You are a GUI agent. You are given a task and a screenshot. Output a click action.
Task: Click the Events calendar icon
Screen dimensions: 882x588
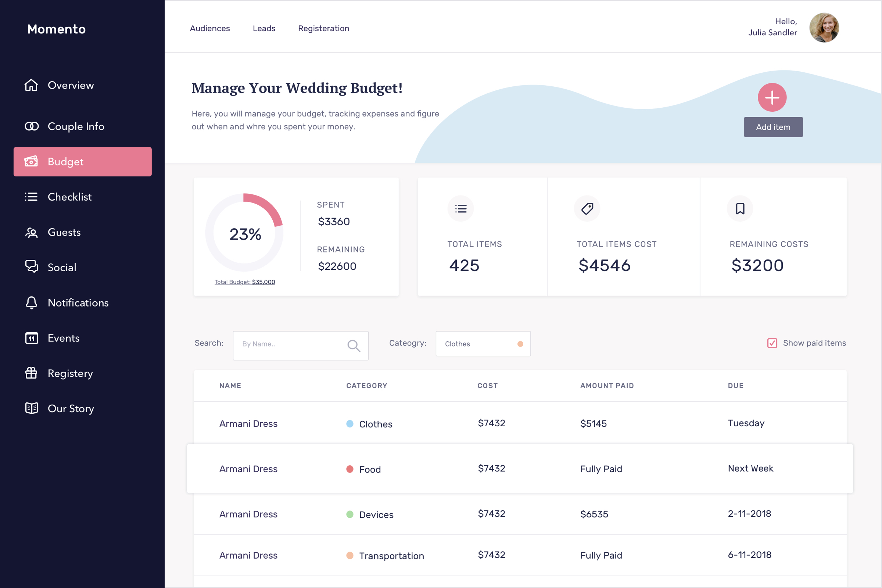point(32,338)
